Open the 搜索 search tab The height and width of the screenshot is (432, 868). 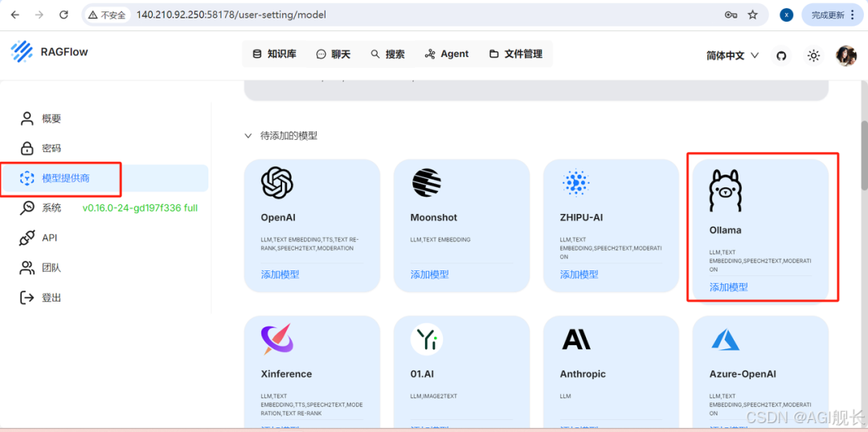387,54
